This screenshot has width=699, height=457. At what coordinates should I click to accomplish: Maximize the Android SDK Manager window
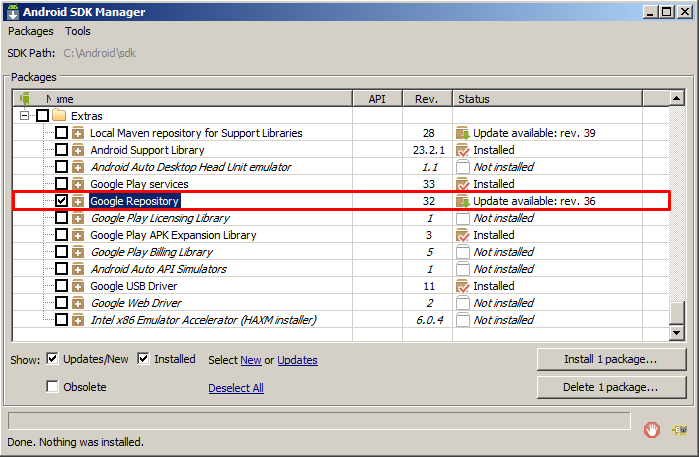tap(667, 12)
